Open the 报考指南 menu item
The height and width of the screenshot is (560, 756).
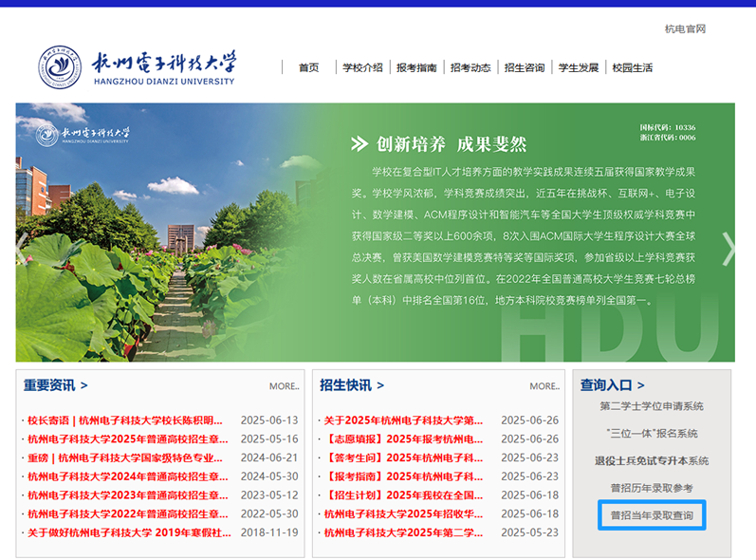coord(416,67)
